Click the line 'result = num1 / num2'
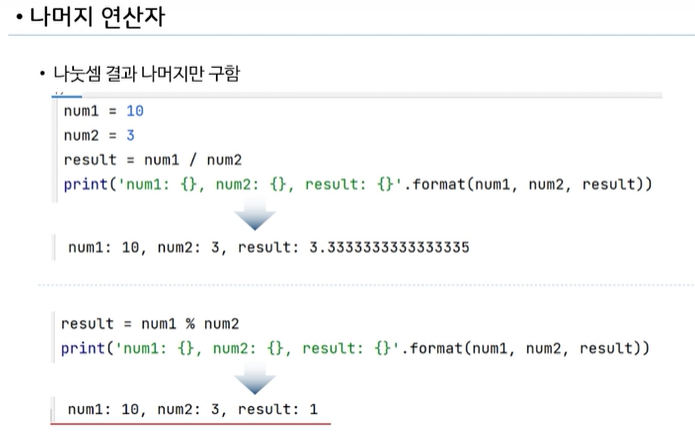Viewport: 695px width, 442px height. point(153,160)
